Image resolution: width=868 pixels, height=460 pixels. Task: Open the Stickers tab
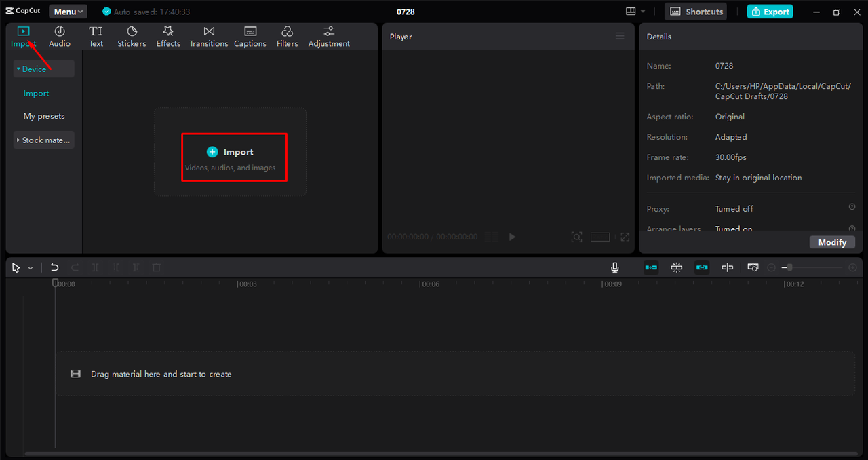[132, 37]
